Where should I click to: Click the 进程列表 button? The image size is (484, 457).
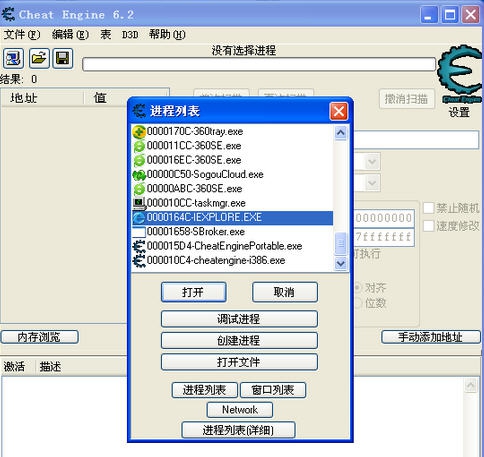click(205, 390)
